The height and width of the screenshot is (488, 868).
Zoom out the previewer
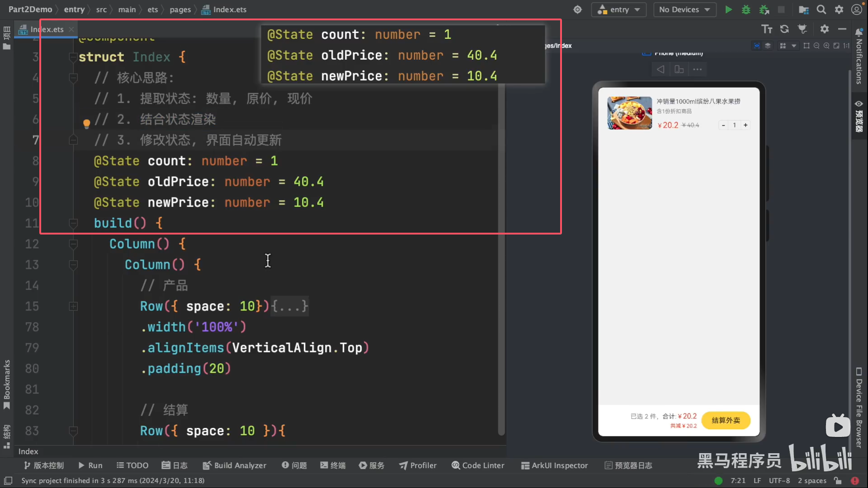pyautogui.click(x=816, y=46)
